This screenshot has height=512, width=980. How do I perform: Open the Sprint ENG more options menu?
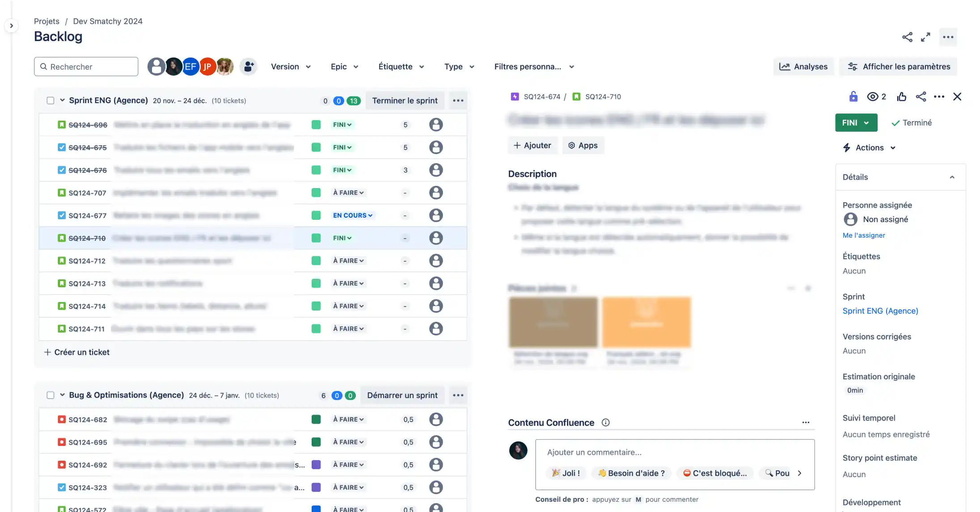(458, 101)
